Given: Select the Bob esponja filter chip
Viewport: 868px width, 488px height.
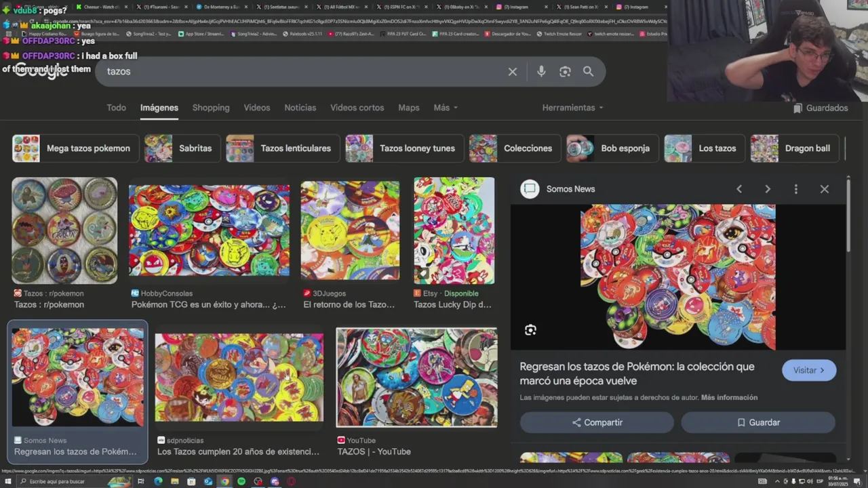Looking at the screenshot, I should [x=612, y=148].
